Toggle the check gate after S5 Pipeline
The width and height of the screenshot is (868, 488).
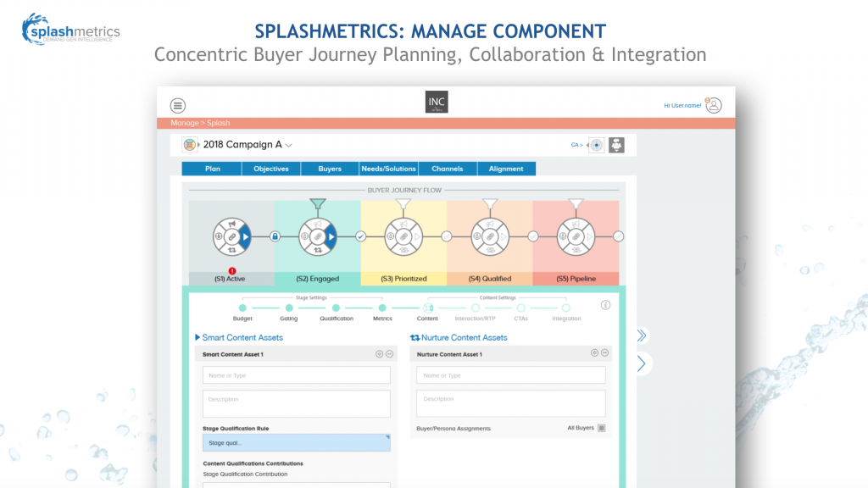point(618,236)
